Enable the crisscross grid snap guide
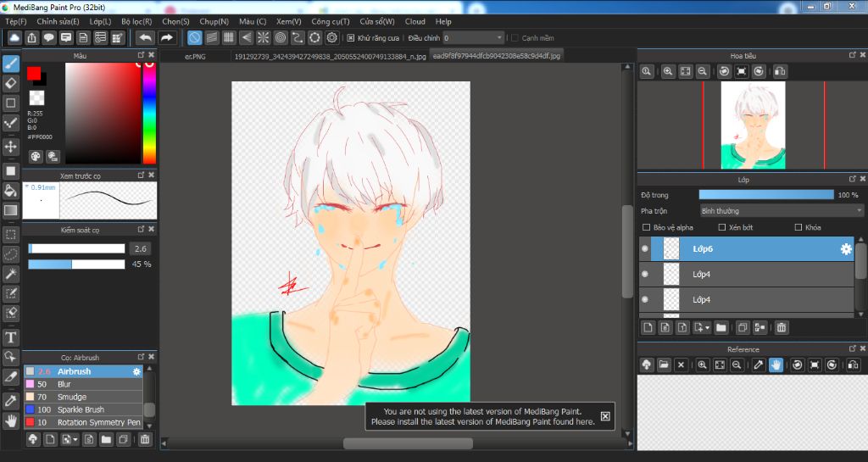This screenshot has width=868, height=462. click(229, 37)
